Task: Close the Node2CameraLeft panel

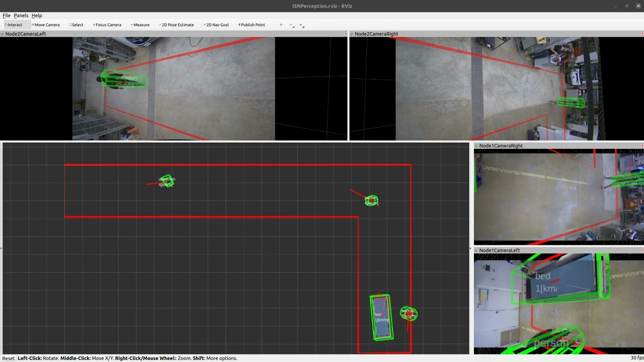Action: (x=345, y=34)
